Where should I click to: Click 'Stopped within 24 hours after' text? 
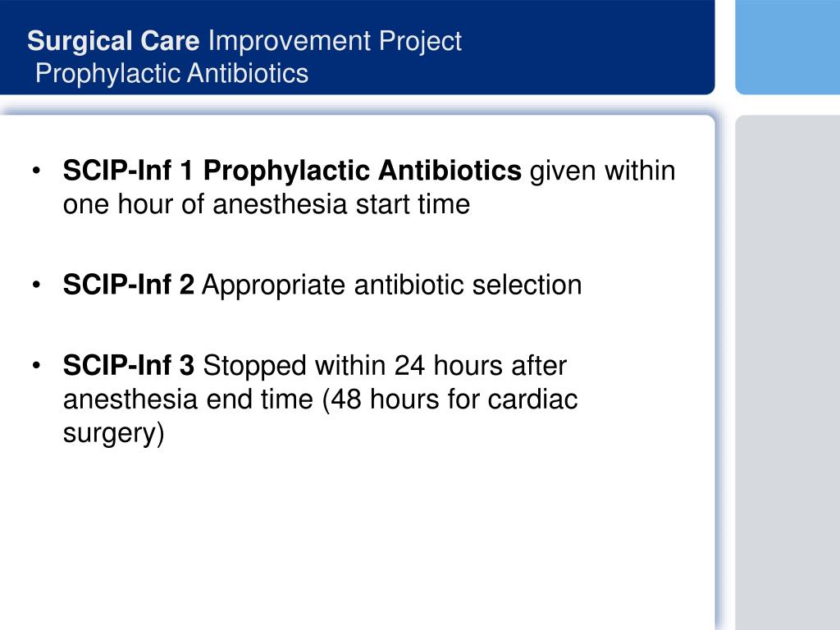pos(385,365)
